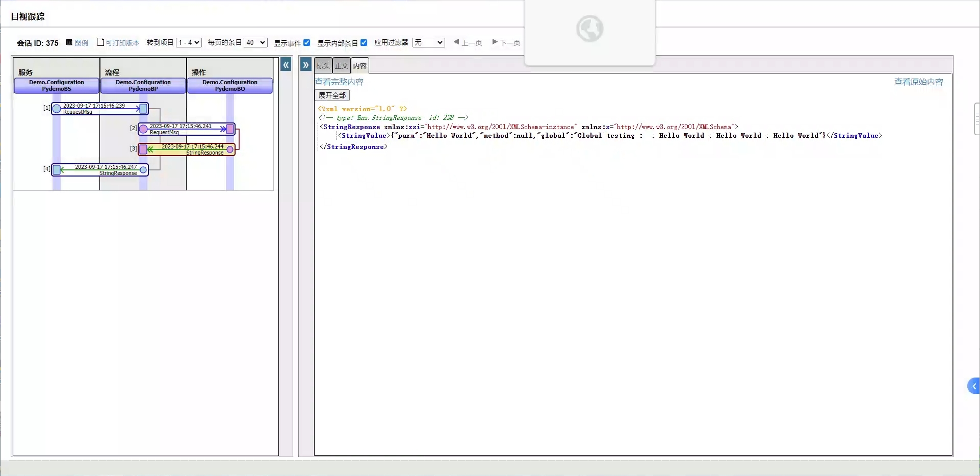This screenshot has width=980, height=476.
Task: Select the circle source node of message [1]
Action: tap(57, 108)
